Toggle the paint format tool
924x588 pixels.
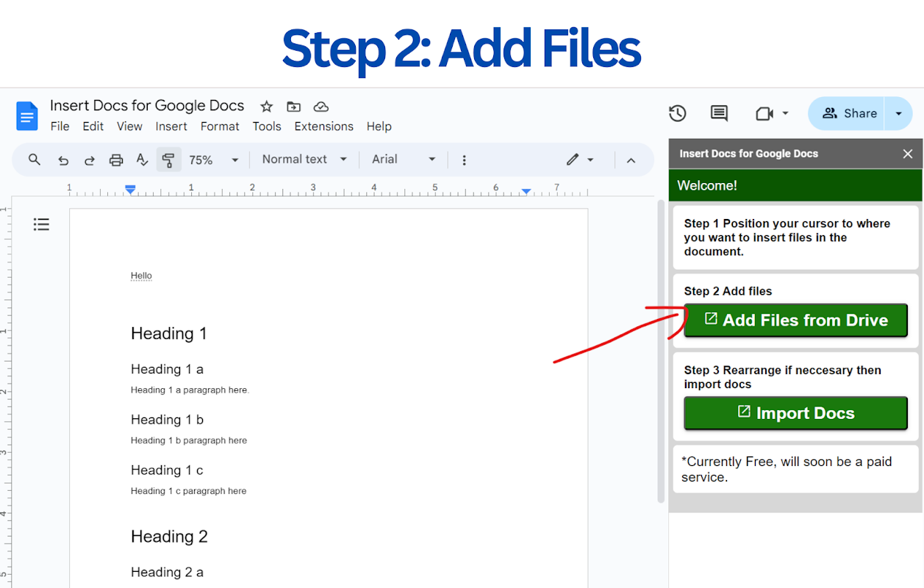point(168,159)
